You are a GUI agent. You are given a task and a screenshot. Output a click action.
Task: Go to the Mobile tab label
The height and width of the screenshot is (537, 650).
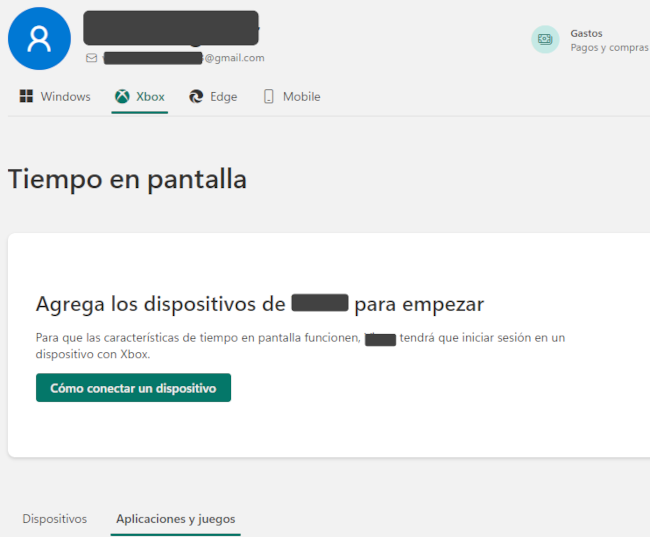301,97
